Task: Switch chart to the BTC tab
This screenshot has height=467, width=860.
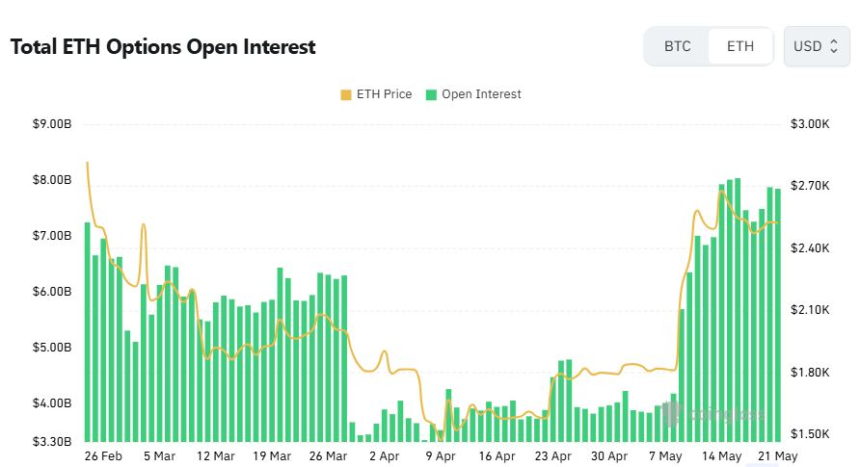Action: 677,46
